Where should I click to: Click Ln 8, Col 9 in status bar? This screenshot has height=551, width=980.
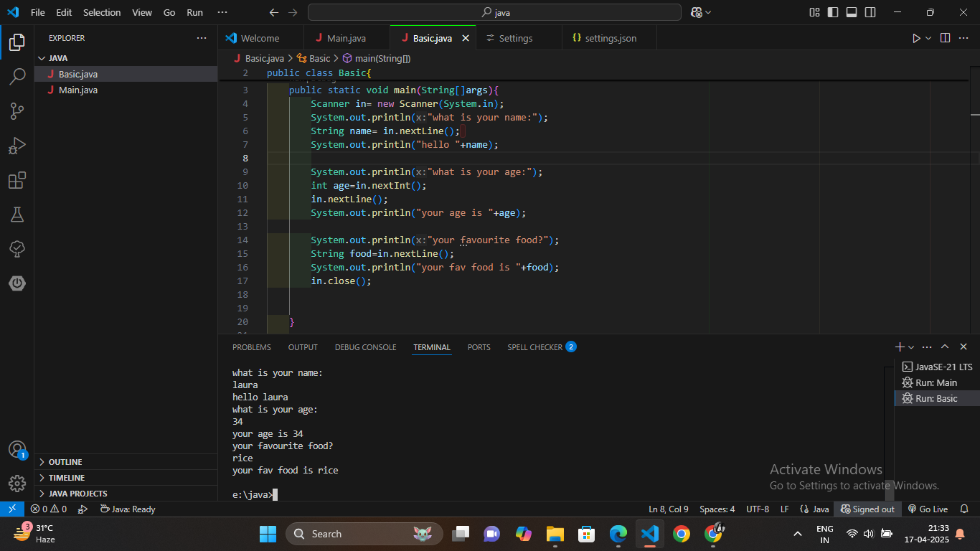point(669,509)
